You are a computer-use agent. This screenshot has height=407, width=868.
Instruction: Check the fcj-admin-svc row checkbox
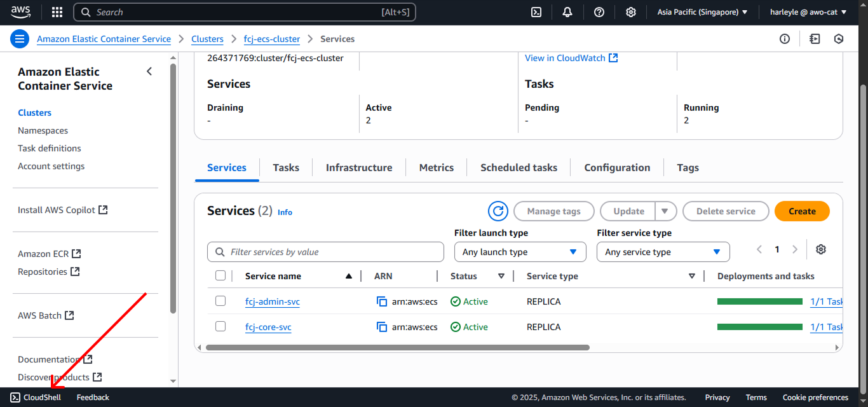tap(220, 301)
